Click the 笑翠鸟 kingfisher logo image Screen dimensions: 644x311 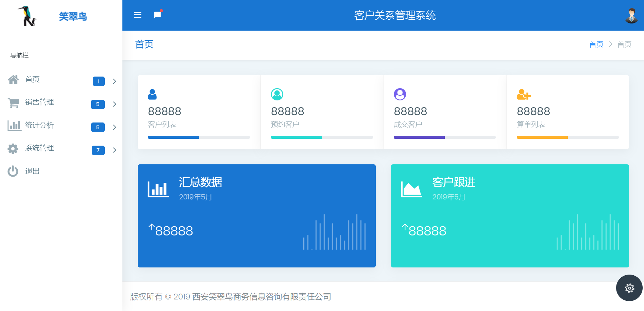pyautogui.click(x=28, y=16)
